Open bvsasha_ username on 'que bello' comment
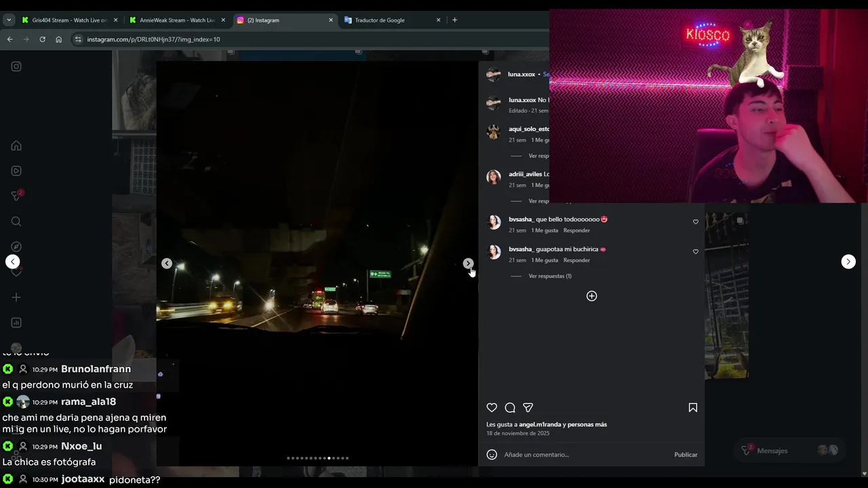Image resolution: width=868 pixels, height=488 pixels. pyautogui.click(x=521, y=220)
